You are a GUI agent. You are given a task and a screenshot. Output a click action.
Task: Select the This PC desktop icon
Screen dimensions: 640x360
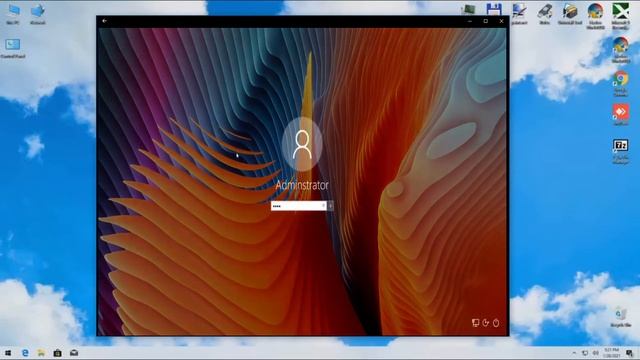[13, 14]
